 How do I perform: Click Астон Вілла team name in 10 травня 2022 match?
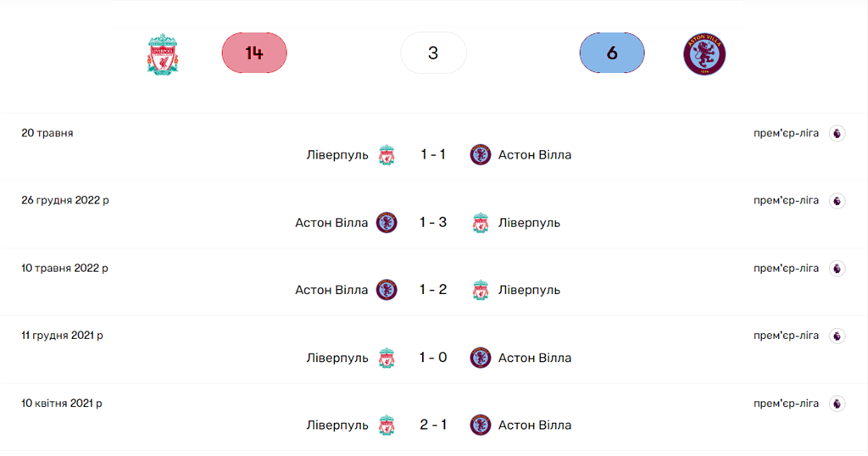[331, 290]
